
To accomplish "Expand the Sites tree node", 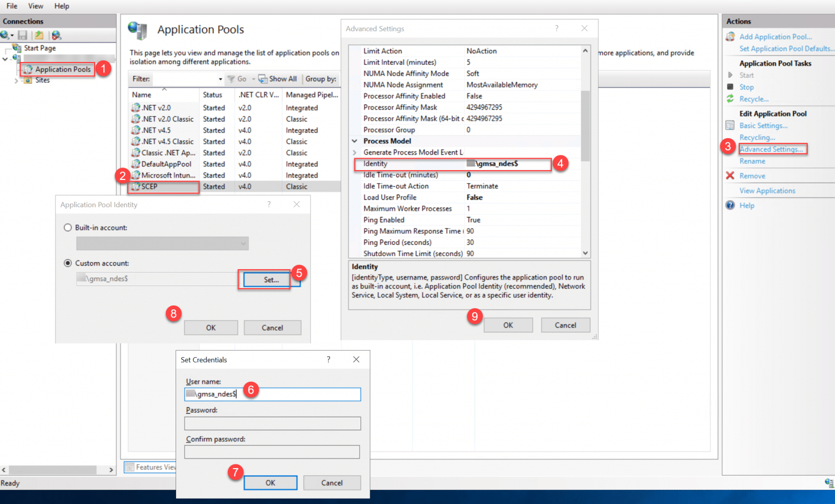I will pos(17,79).
